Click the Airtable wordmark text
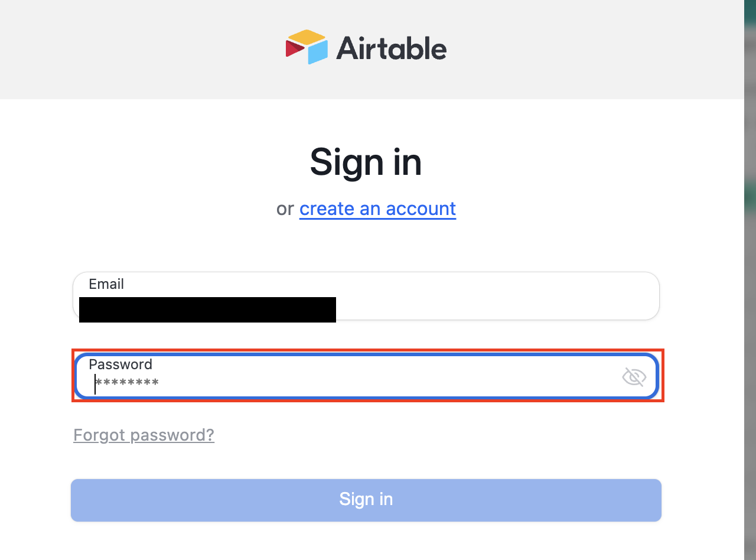This screenshot has width=756, height=560. point(391,48)
